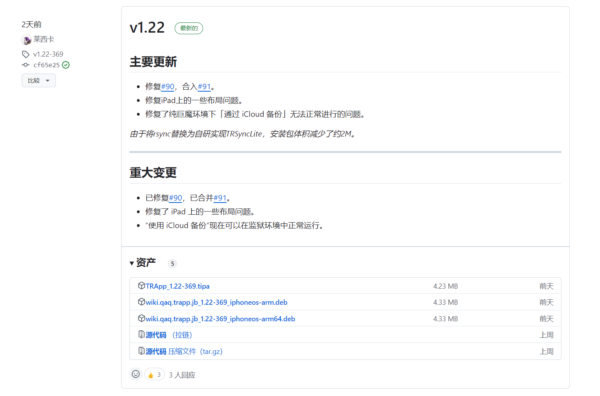Click the 重大变更 heading
The width and height of the screenshot is (600, 396).
153,173
